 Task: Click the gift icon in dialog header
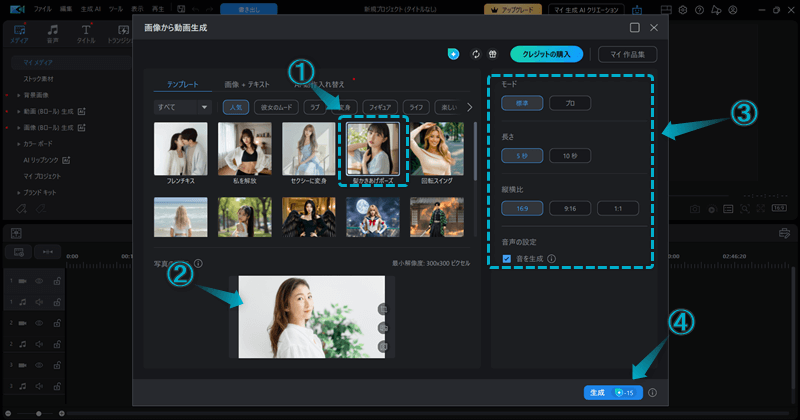[x=492, y=54]
